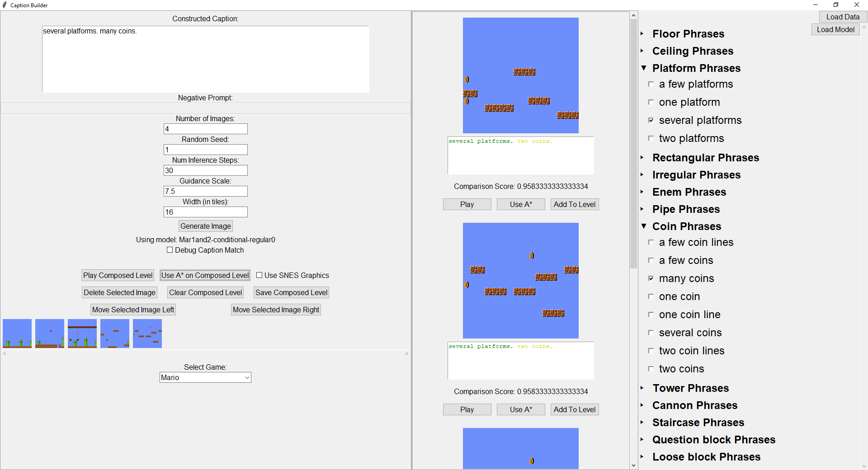Check 'a few coins' checkbox

pyautogui.click(x=651, y=260)
